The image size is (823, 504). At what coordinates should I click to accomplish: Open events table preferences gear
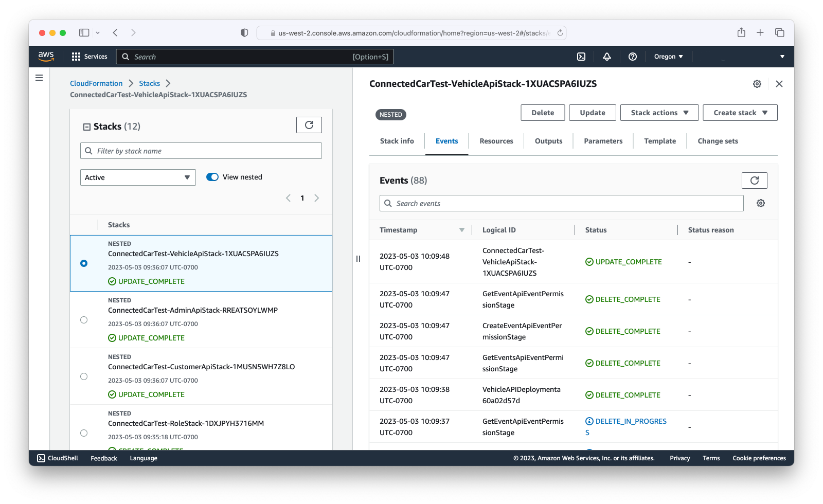(761, 203)
